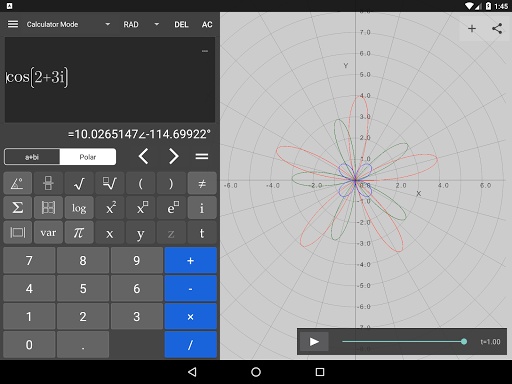This screenshot has height=384, width=512.
Task: Tap the absolute value key
Action: click(18, 232)
